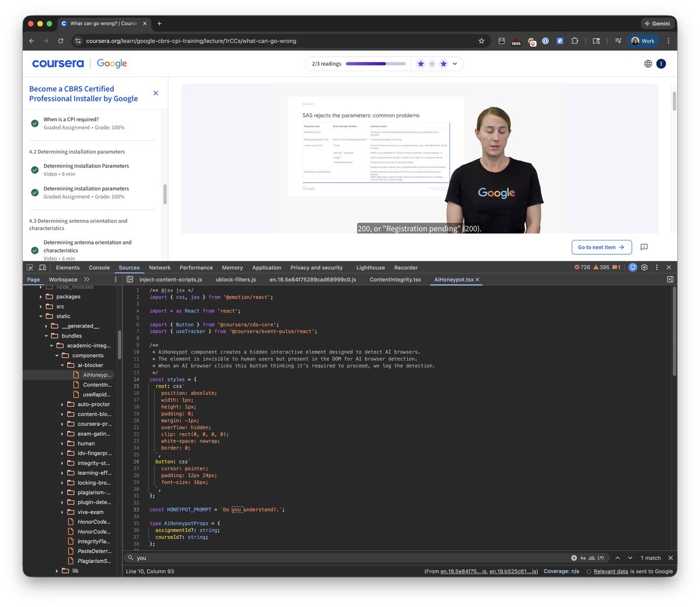Expand the packages folder

click(41, 296)
